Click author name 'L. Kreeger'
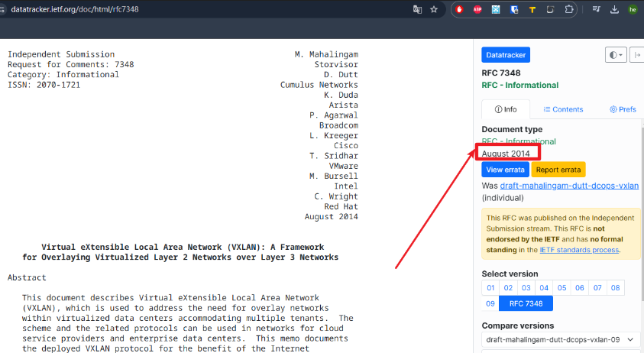Screen dimensions: 644x353 334,135
